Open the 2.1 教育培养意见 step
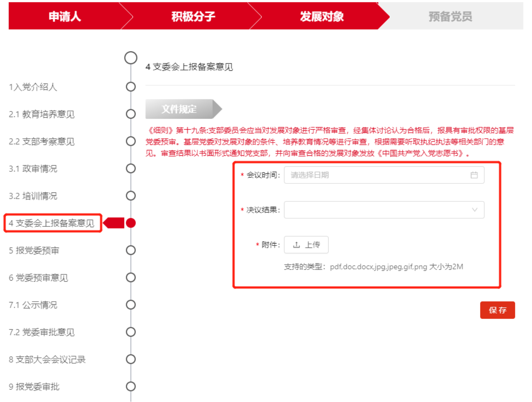This screenshot has height=402, width=532. pos(41,114)
